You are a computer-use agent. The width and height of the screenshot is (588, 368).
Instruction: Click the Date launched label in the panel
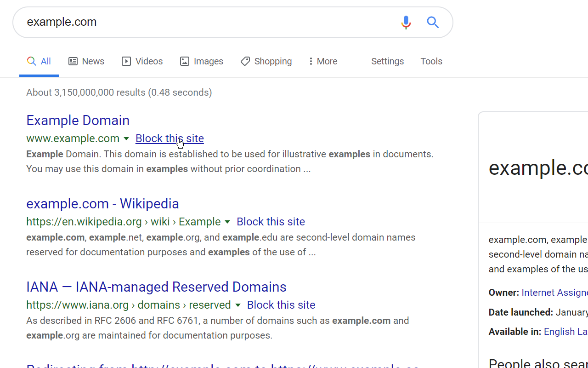[521, 312]
